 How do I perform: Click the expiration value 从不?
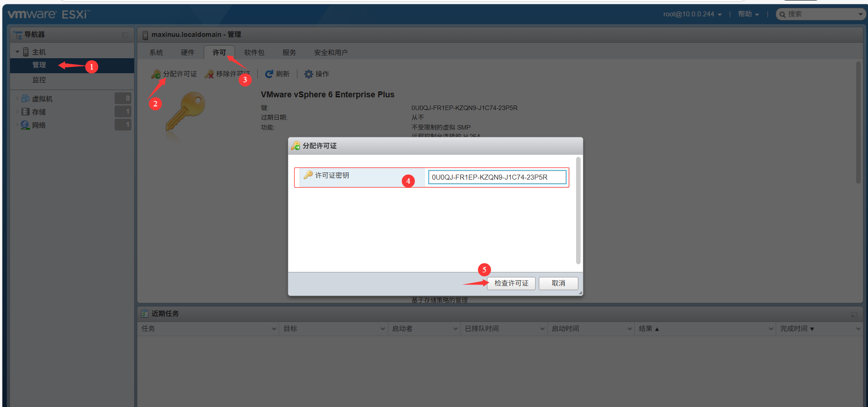417,118
